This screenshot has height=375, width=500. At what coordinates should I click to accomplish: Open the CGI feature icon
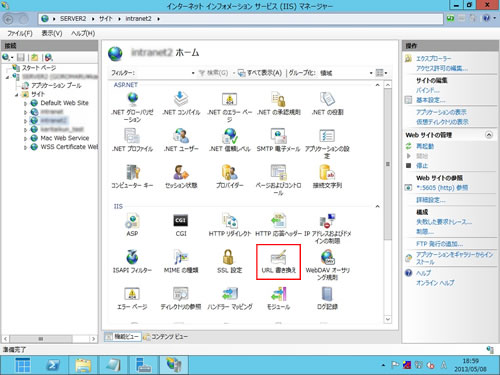coord(181,225)
